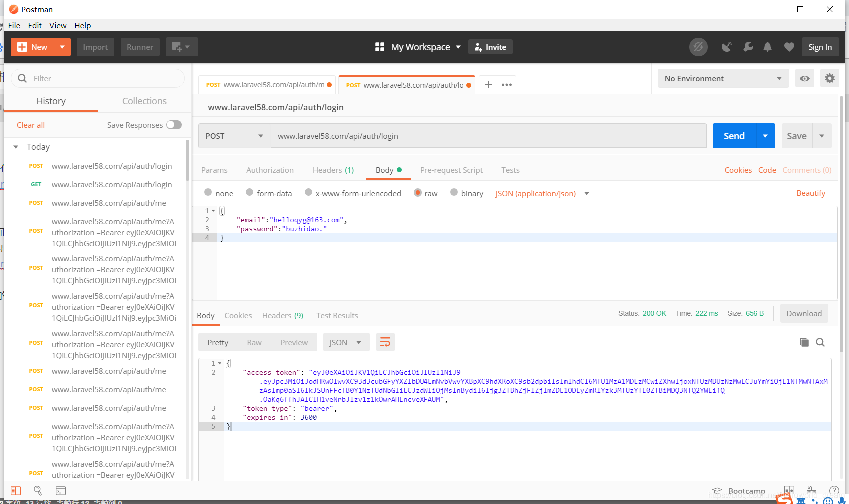Open the View menu
This screenshot has width=849, height=504.
pyautogui.click(x=58, y=25)
